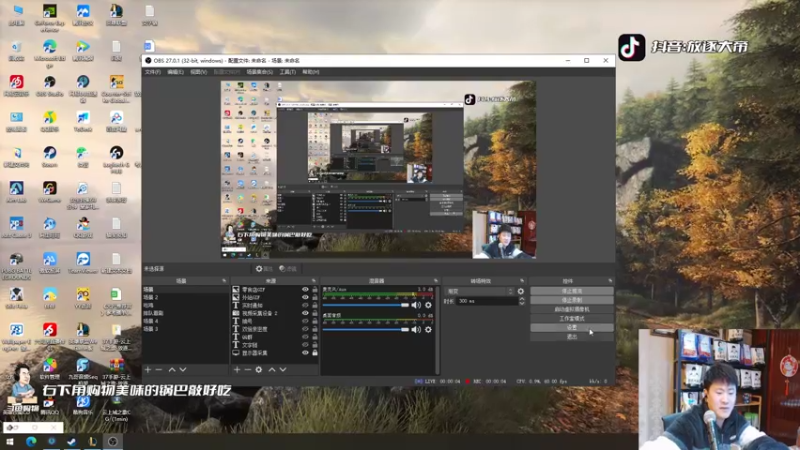Toggle lock on qq群 source

pos(315,337)
